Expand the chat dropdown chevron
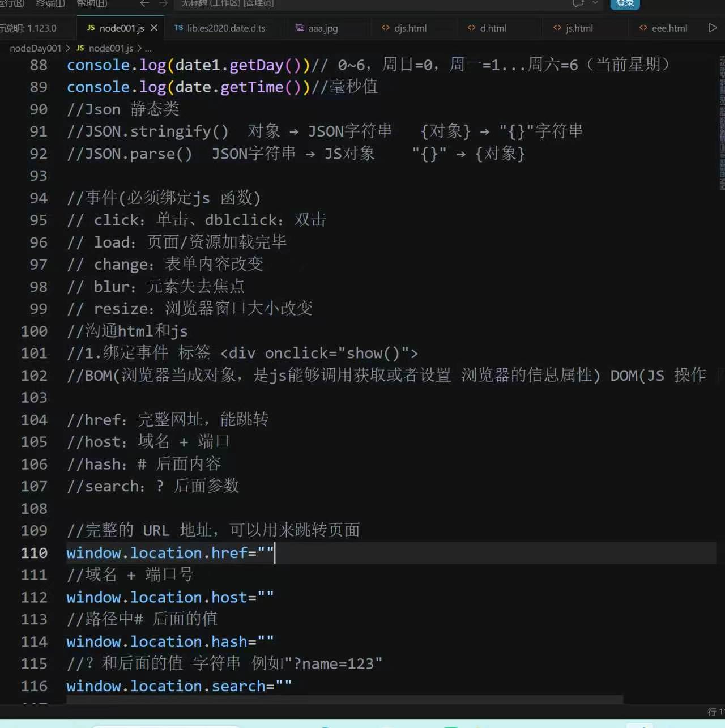The height and width of the screenshot is (728, 725). pos(595,3)
